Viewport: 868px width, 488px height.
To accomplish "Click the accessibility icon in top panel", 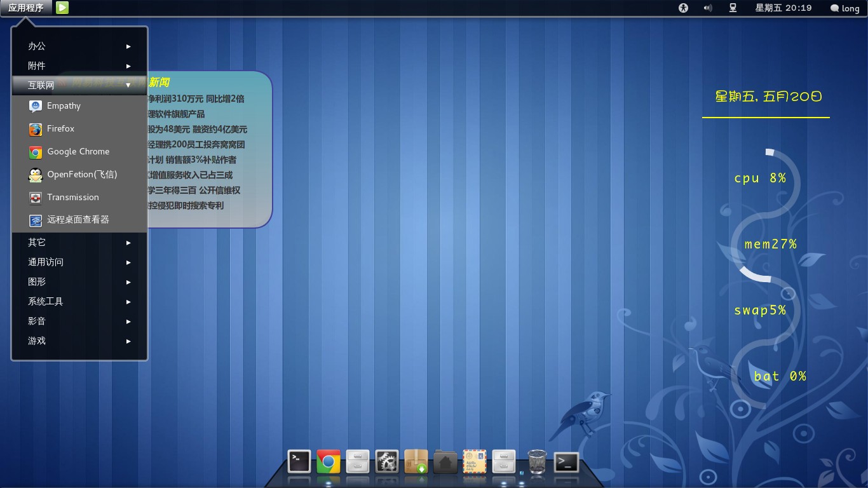I will [x=683, y=8].
